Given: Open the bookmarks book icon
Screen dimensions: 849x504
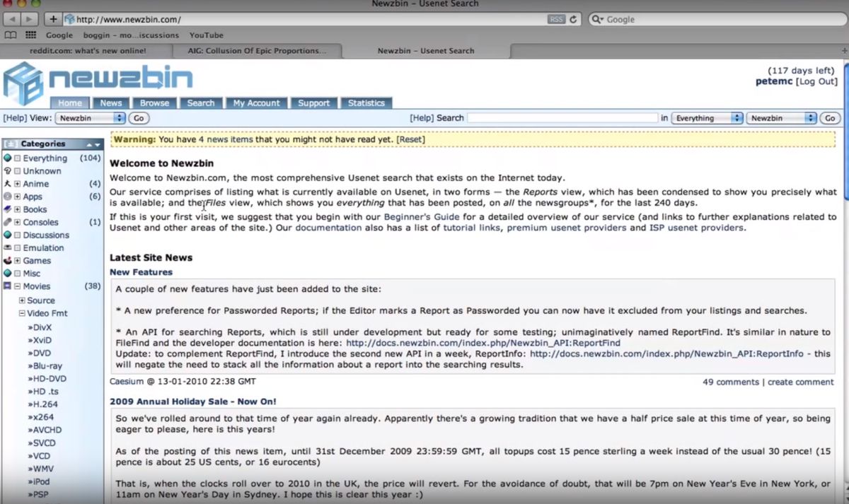Looking at the screenshot, I should 11,35.
